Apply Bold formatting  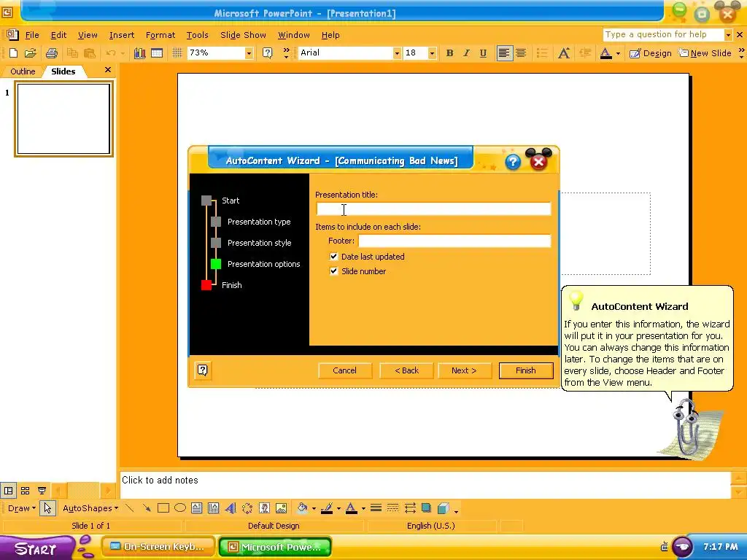(449, 52)
